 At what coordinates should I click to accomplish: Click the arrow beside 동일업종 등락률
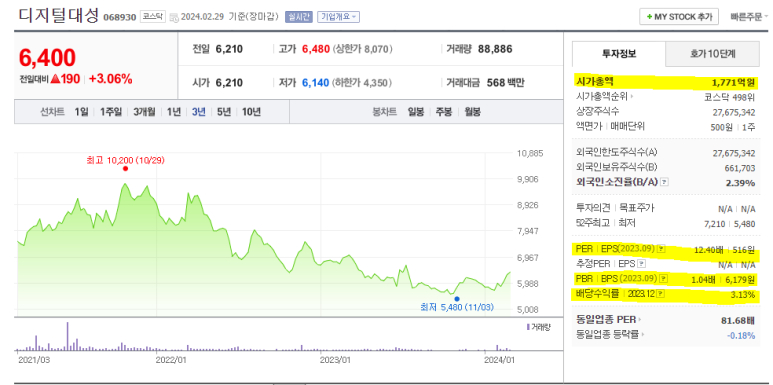tap(643, 335)
